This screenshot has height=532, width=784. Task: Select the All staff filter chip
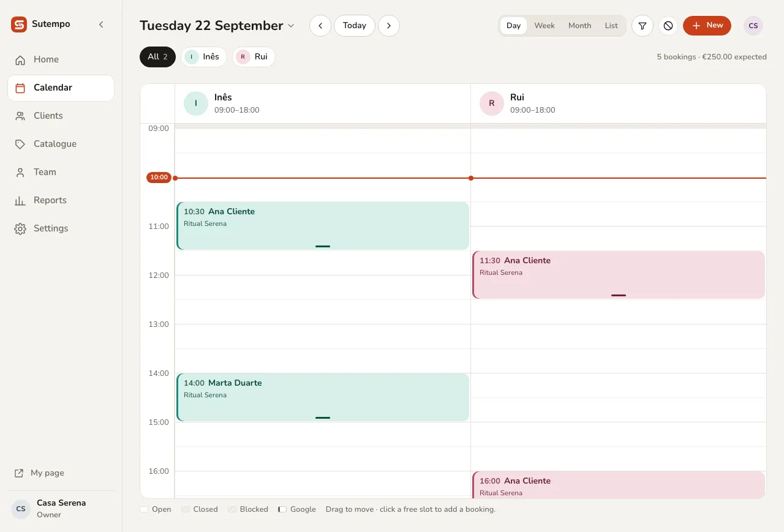(x=157, y=57)
